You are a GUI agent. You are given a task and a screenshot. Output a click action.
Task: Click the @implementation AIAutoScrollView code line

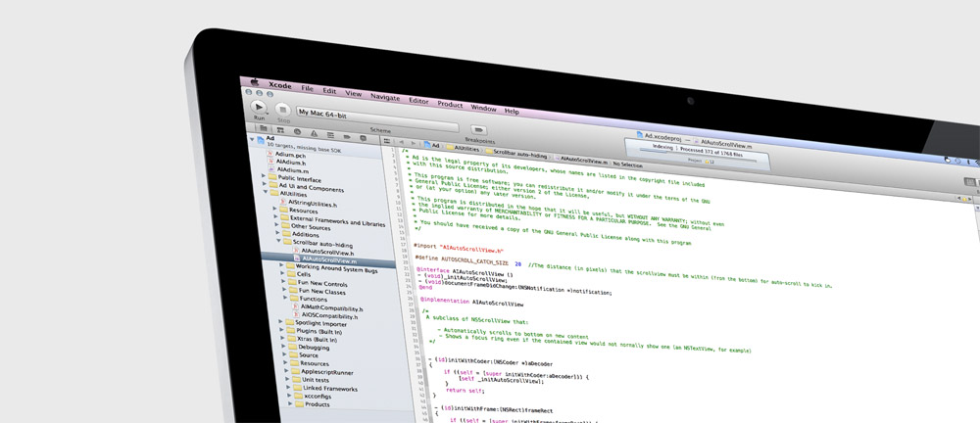coord(472,302)
